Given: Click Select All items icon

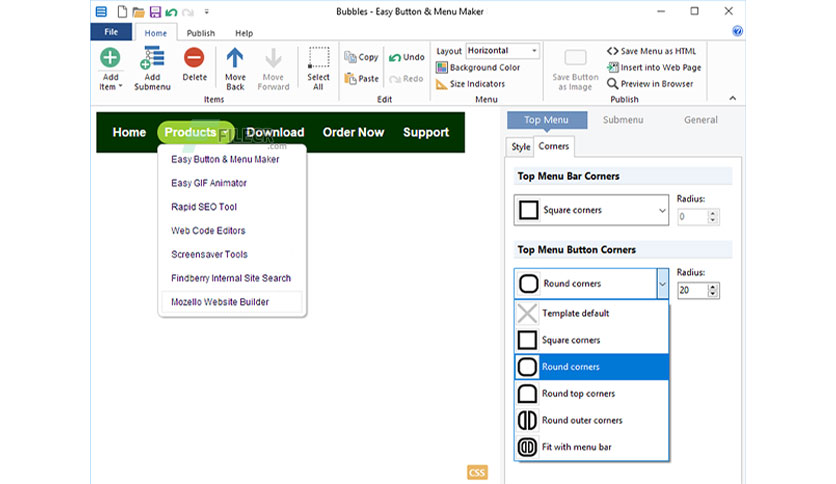Looking at the screenshot, I should (x=318, y=58).
